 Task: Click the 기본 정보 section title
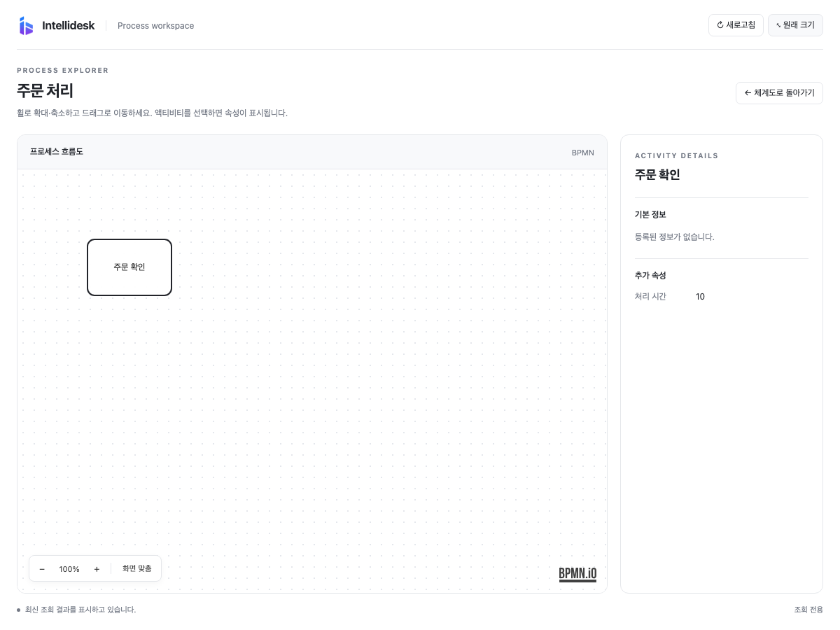(x=650, y=215)
